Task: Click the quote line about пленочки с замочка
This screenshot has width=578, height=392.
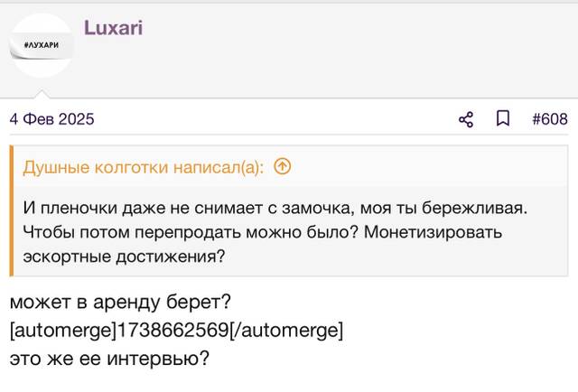Action: point(275,208)
